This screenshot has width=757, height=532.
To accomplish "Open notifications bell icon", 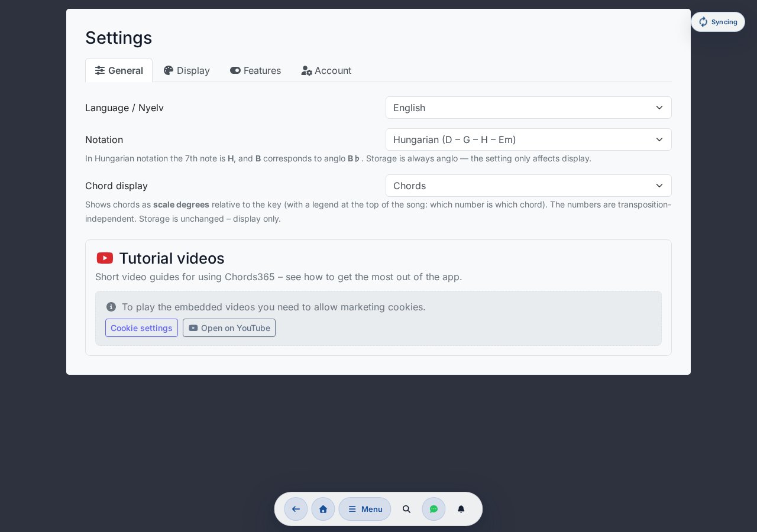I will (461, 509).
